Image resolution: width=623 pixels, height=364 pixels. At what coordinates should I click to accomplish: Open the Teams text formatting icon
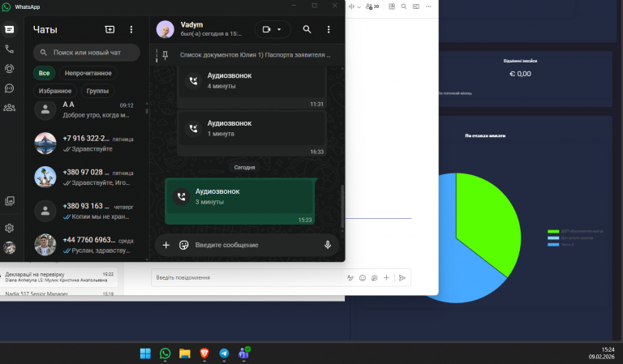[350, 278]
